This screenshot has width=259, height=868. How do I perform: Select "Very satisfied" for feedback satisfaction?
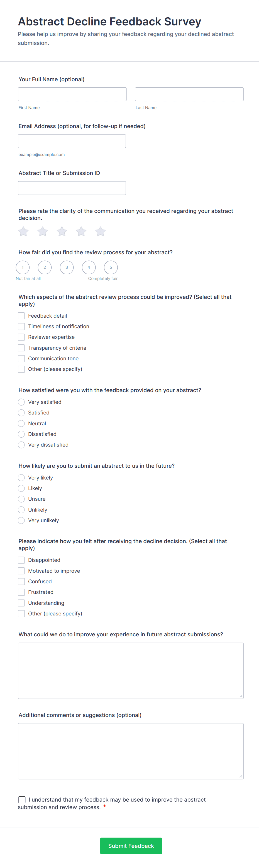point(21,402)
